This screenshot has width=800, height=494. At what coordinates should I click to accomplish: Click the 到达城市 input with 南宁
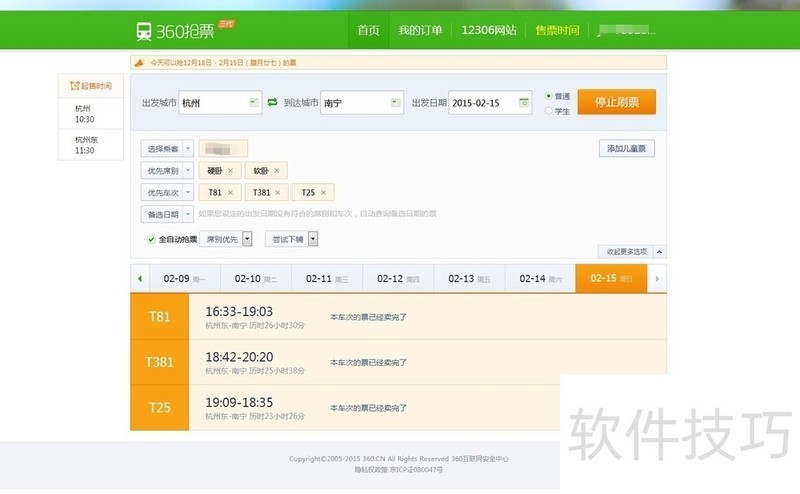click(362, 103)
